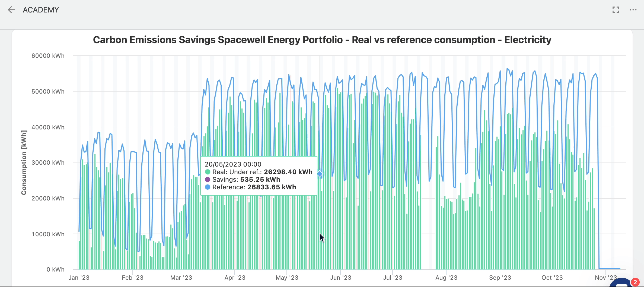The height and width of the screenshot is (287, 644).
Task: Click the 0 kWh y-axis label
Action: (56, 270)
